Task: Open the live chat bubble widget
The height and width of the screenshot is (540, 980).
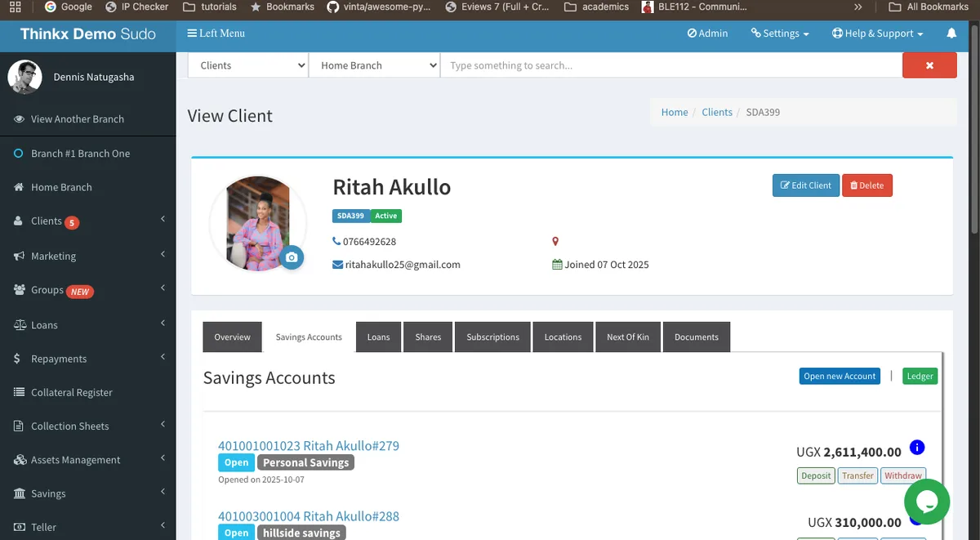Action: (927, 502)
